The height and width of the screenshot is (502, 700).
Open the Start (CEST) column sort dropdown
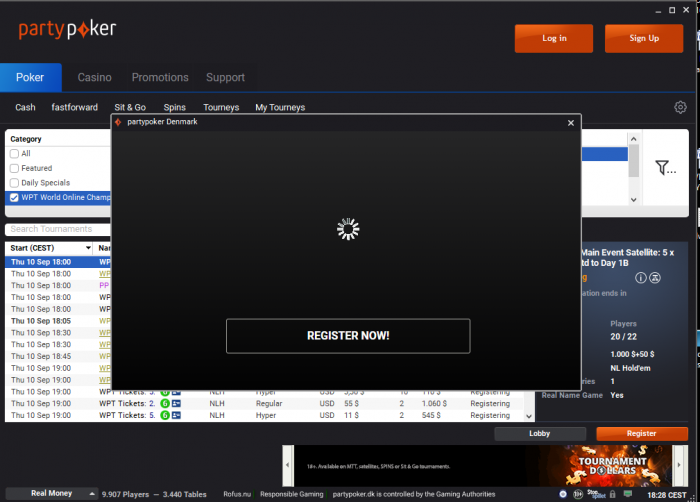pyautogui.click(x=88, y=248)
